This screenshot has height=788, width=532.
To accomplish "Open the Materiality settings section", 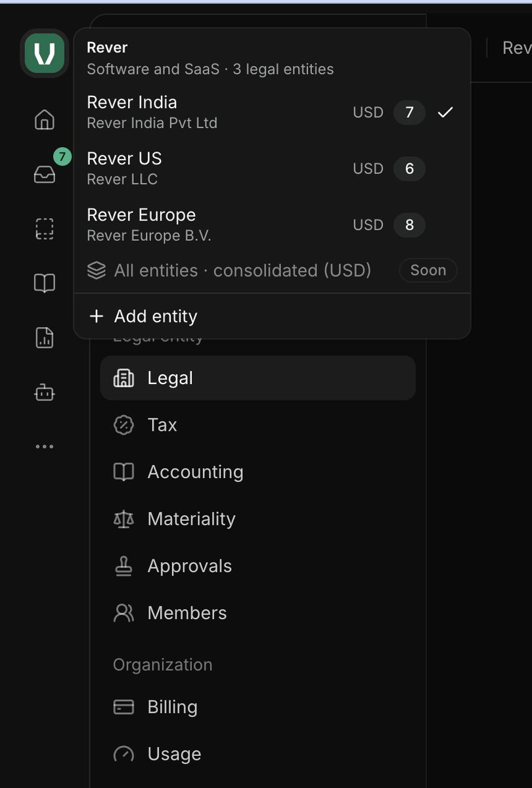I will click(257, 519).
